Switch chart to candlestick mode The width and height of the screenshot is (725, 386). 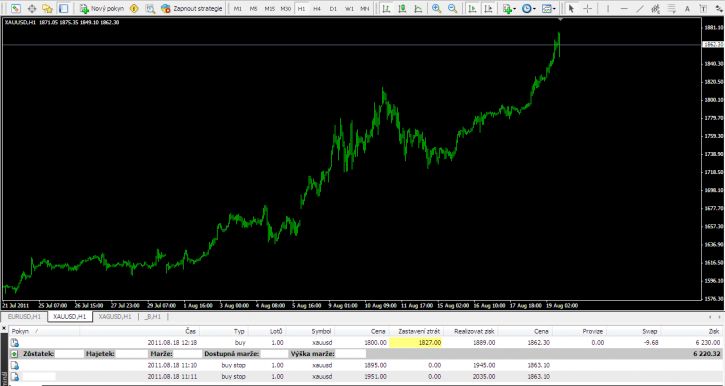pos(402,8)
